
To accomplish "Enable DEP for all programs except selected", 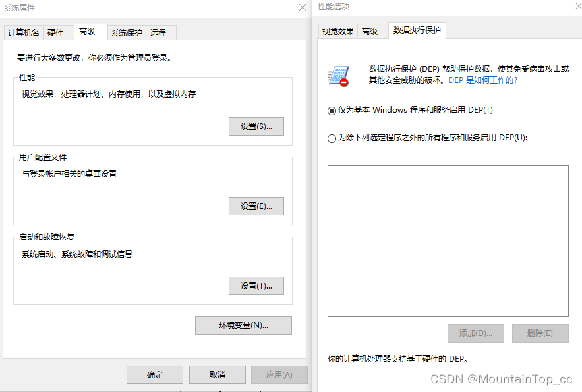I will 332,138.
